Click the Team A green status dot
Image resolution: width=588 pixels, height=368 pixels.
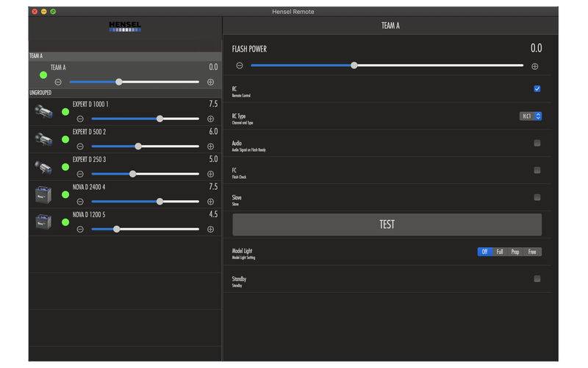[x=43, y=75]
